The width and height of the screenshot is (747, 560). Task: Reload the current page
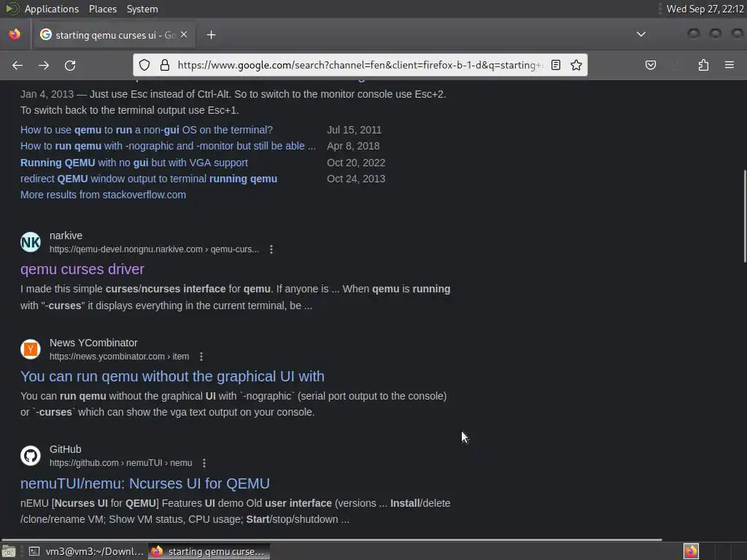coord(70,65)
